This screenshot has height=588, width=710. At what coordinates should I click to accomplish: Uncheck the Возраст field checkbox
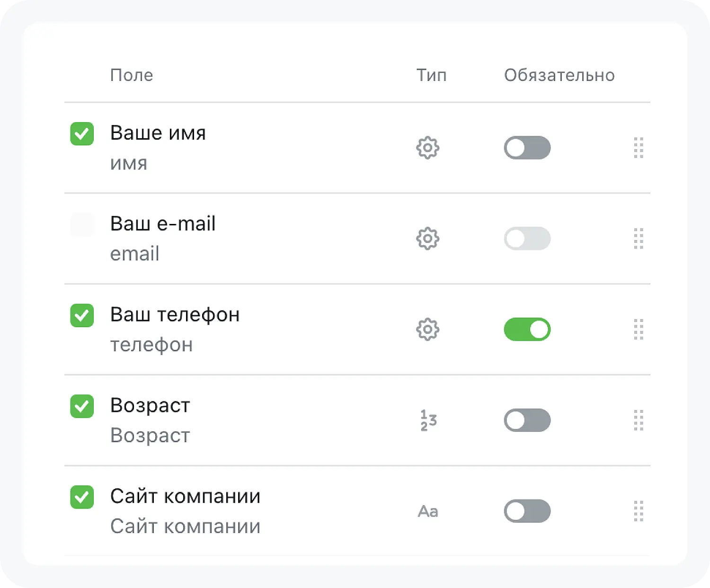point(82,406)
